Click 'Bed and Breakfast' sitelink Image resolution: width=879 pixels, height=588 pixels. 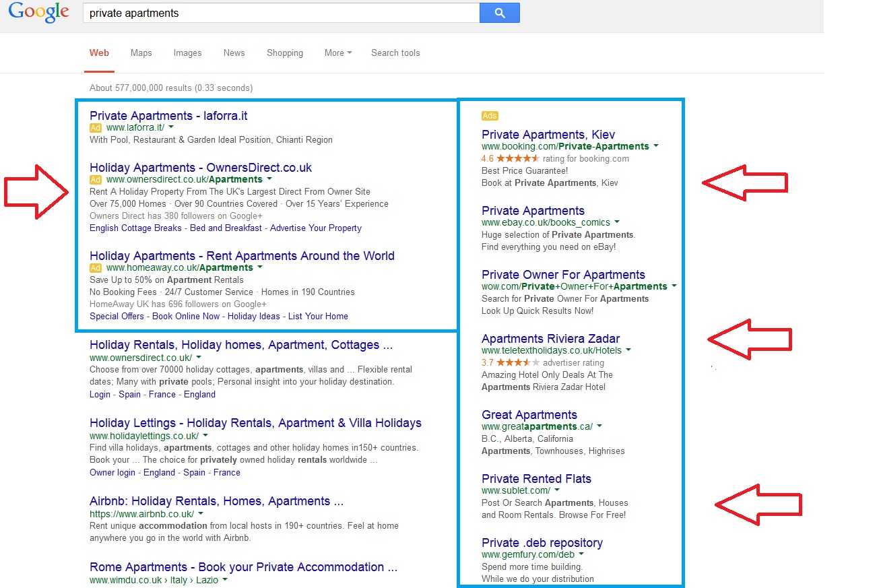click(226, 228)
